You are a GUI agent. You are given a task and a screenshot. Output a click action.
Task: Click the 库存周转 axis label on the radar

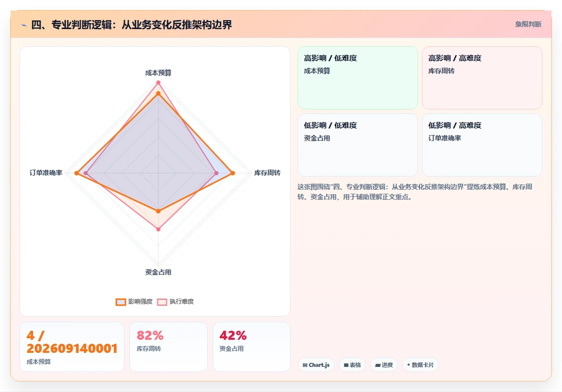(267, 173)
